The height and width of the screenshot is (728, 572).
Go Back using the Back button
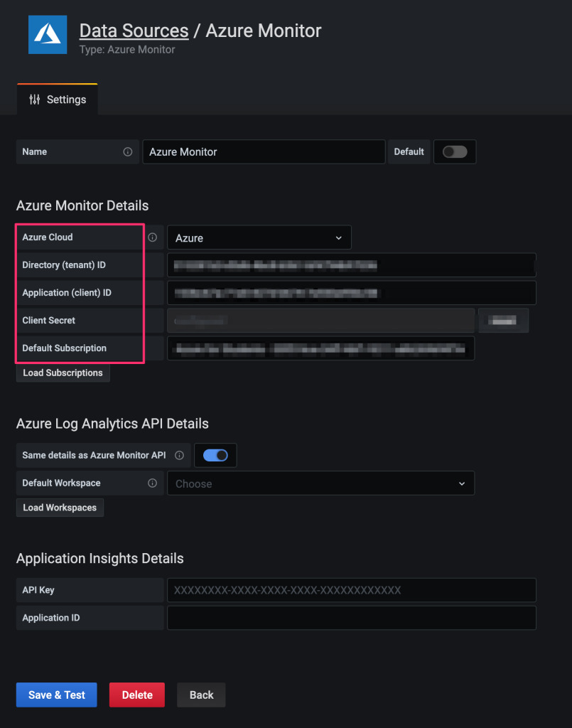pos(201,695)
